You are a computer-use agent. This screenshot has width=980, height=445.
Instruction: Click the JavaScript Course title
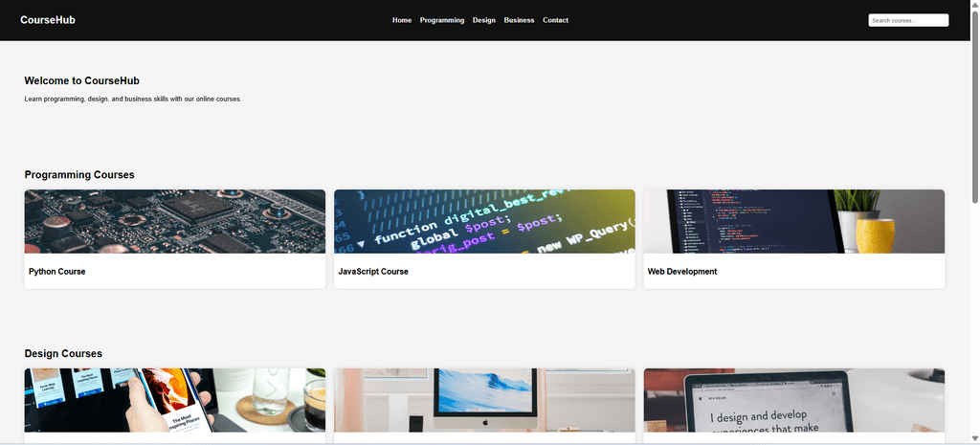pyautogui.click(x=373, y=272)
